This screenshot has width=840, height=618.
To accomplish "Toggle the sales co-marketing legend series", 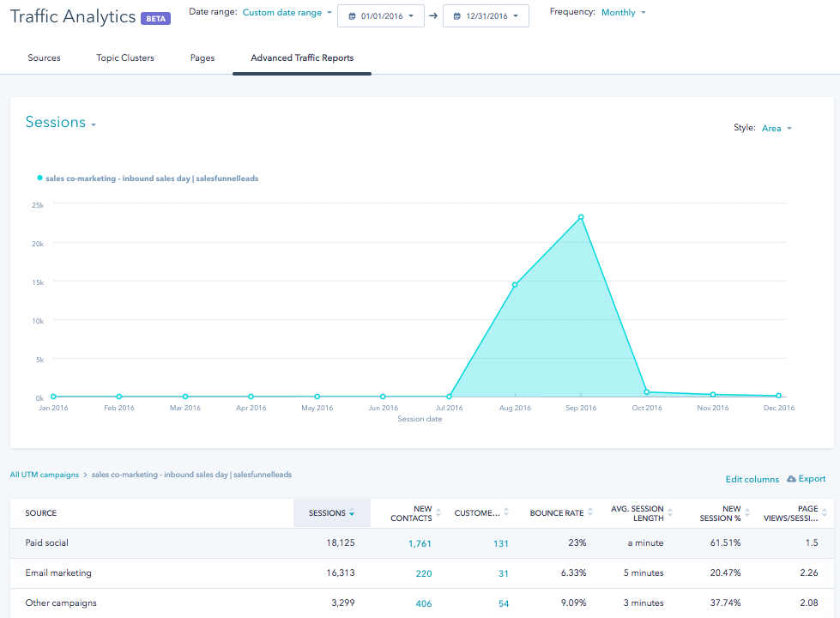I will tap(151, 179).
